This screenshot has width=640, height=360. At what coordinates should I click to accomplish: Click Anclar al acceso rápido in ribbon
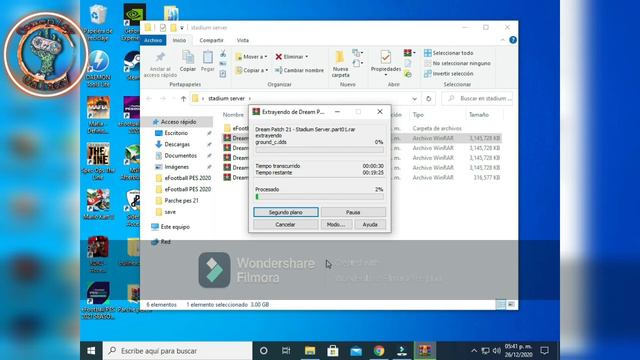(160, 64)
